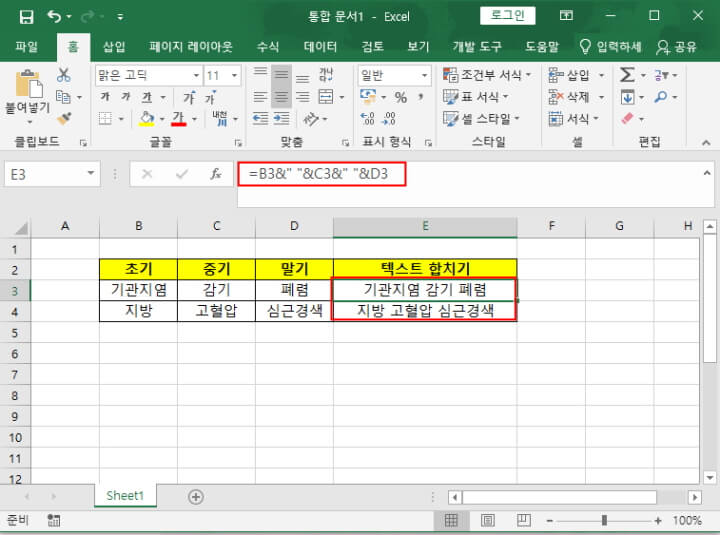Click AutoSum sigma icon

click(x=627, y=74)
